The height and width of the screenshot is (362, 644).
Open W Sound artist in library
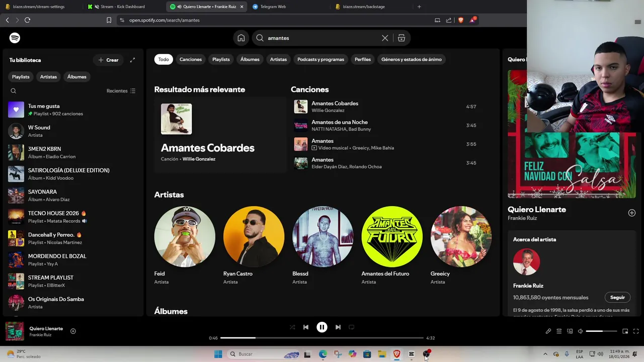[73, 131]
